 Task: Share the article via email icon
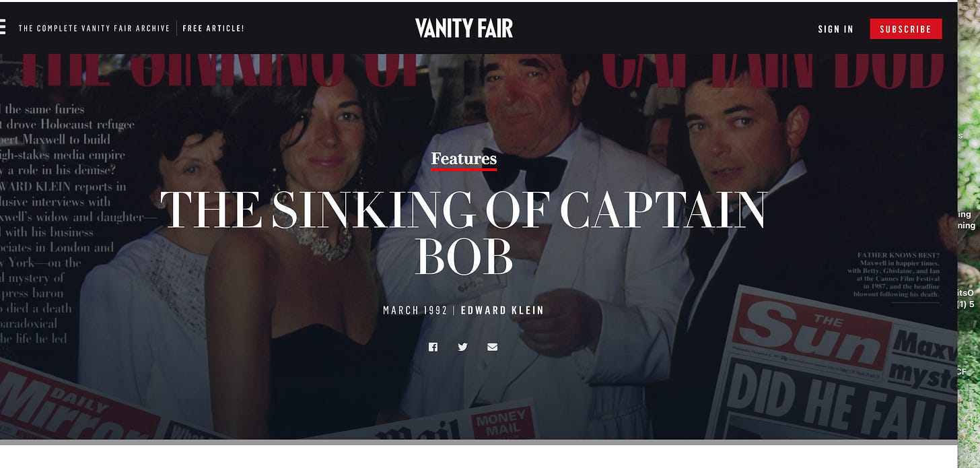pos(492,347)
